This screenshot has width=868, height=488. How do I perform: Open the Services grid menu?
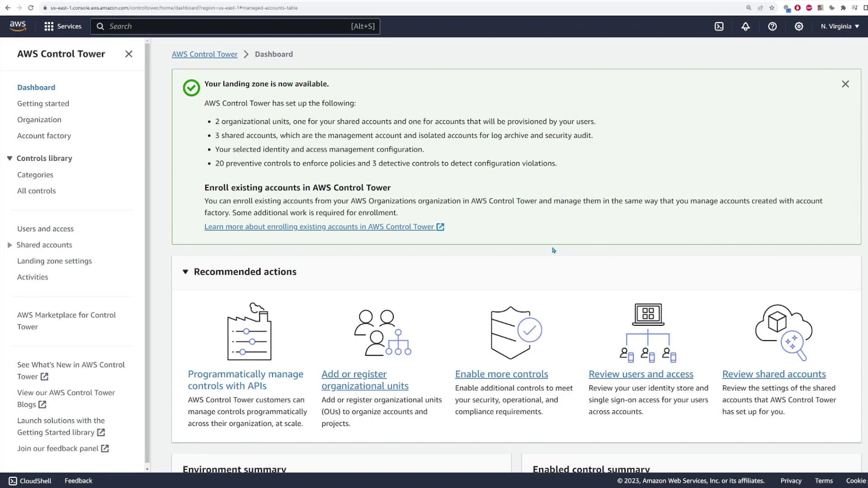(63, 26)
